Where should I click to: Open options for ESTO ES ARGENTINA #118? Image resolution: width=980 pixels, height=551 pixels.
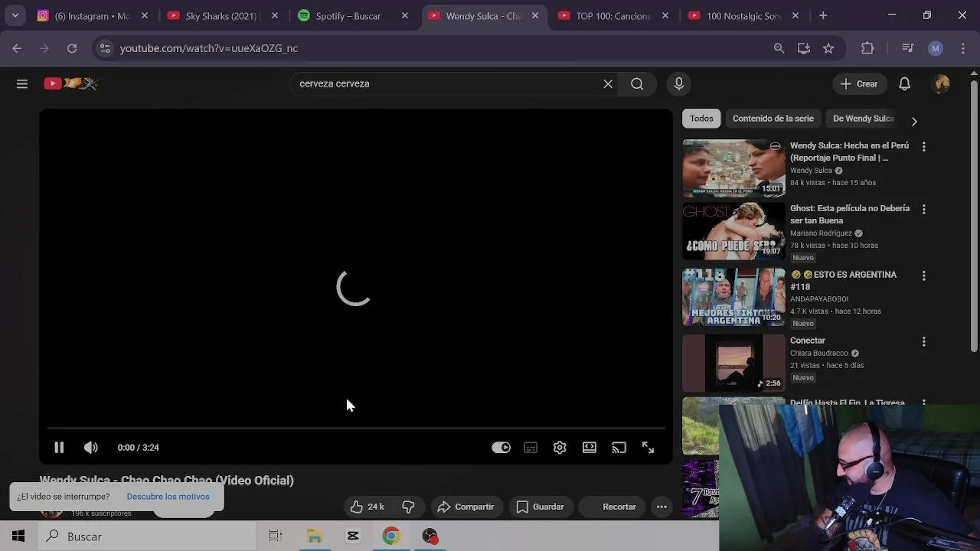click(x=923, y=275)
